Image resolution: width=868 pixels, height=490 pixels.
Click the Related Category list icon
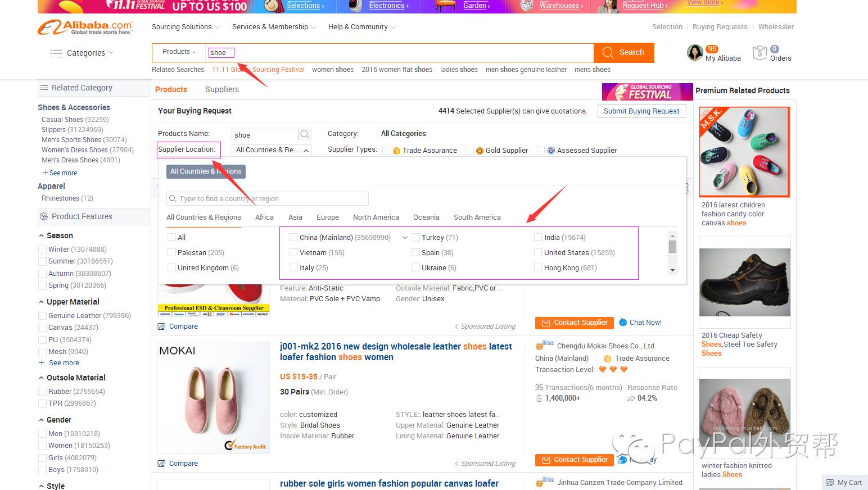(x=44, y=88)
